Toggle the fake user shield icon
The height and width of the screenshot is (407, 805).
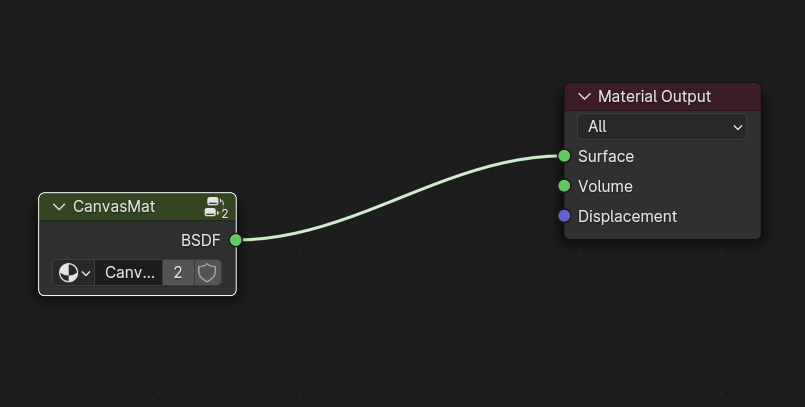click(207, 273)
